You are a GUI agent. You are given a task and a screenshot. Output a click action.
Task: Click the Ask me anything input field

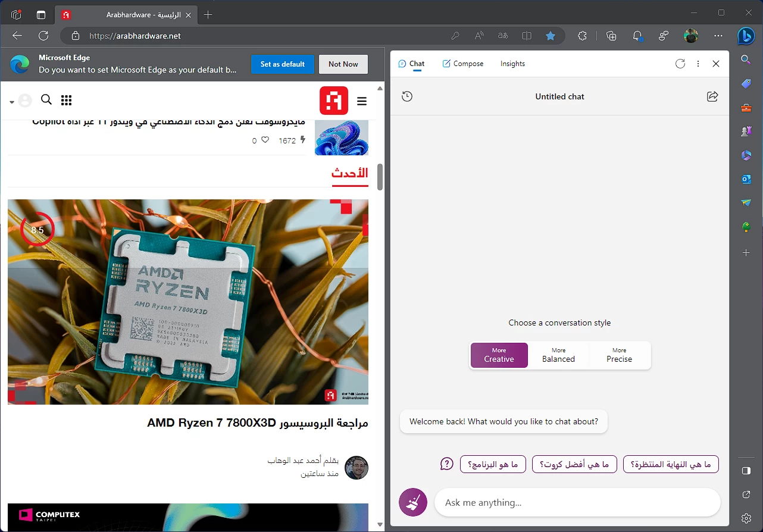coord(576,503)
